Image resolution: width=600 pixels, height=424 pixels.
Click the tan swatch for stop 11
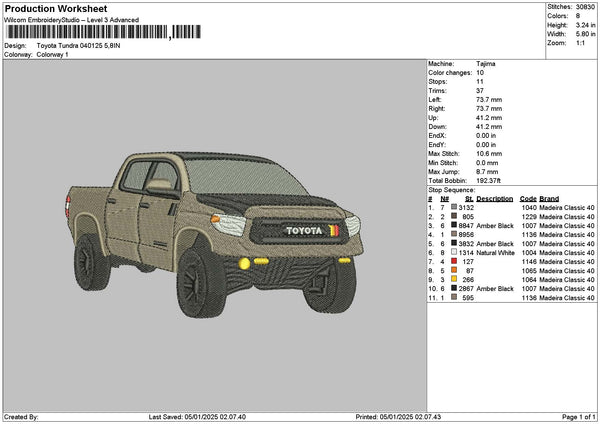click(454, 297)
